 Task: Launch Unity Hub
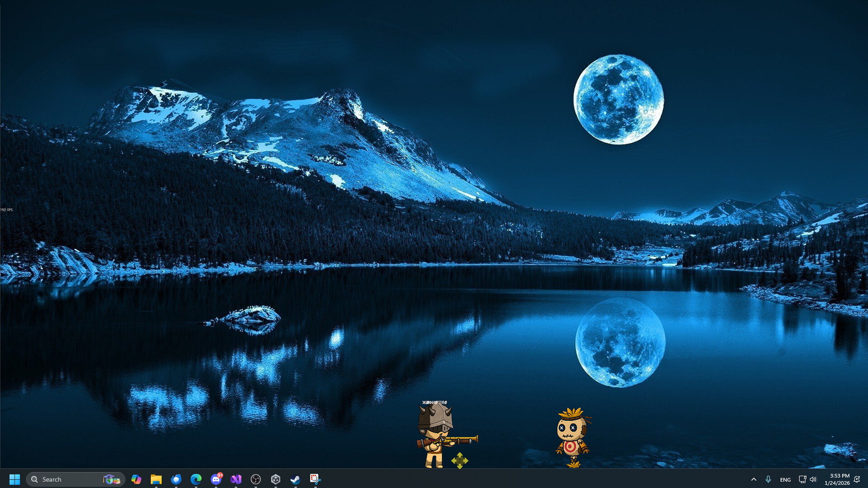pyautogui.click(x=275, y=479)
